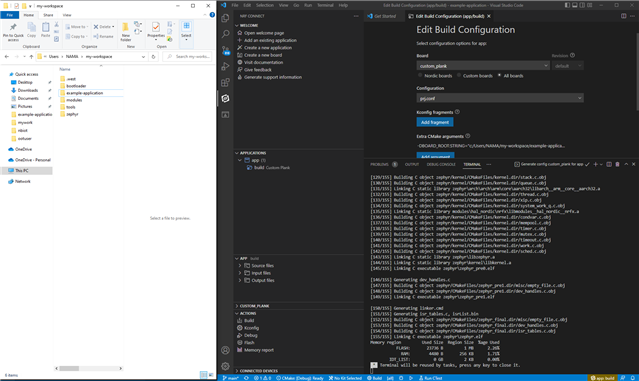Open the Extensions view in activity bar
This screenshot has height=381, width=639.
tap(225, 82)
